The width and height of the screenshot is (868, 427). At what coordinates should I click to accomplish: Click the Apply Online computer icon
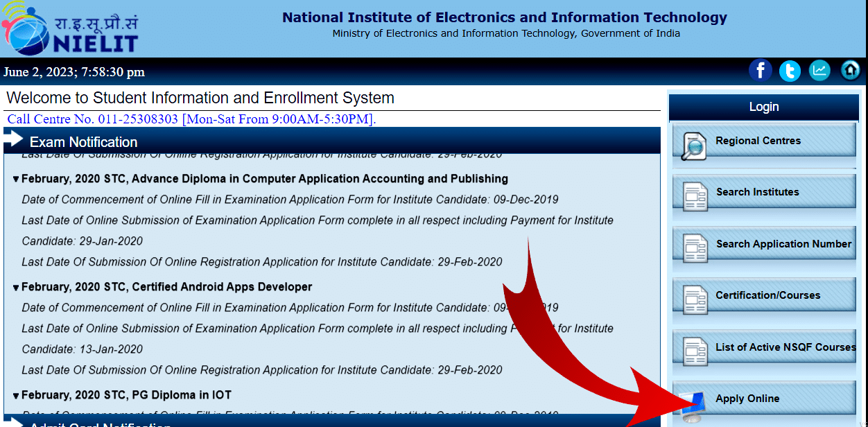(694, 405)
